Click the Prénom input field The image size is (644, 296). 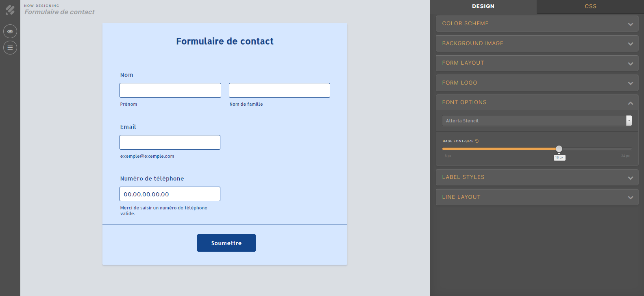point(170,90)
